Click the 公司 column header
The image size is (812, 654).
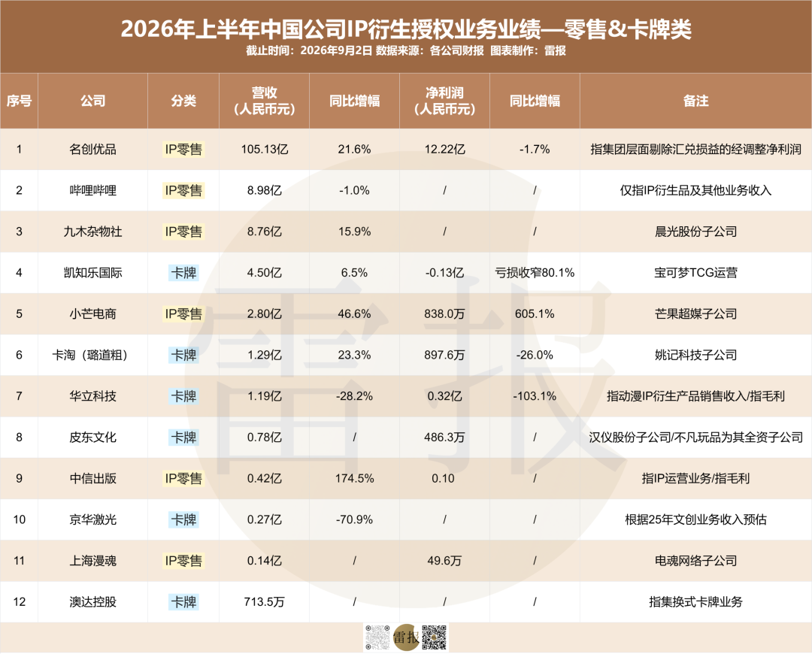point(92,101)
